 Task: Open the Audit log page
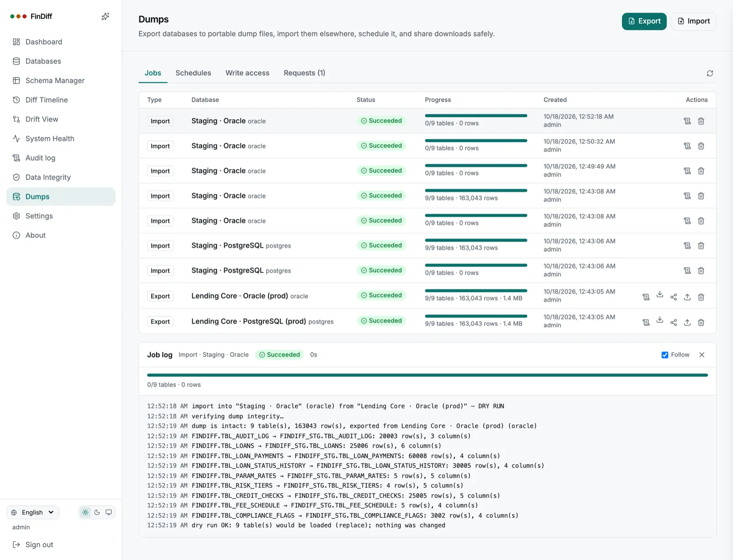61,158
